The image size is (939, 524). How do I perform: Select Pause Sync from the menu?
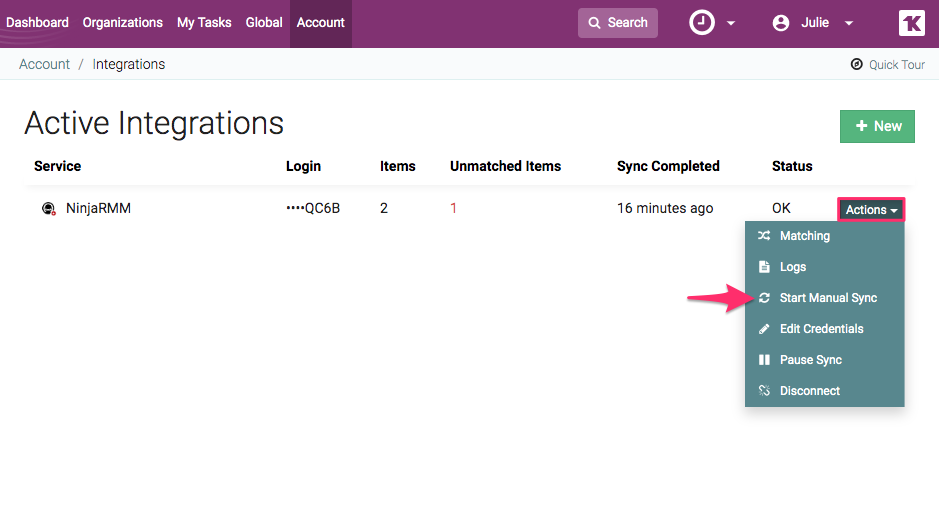click(810, 360)
